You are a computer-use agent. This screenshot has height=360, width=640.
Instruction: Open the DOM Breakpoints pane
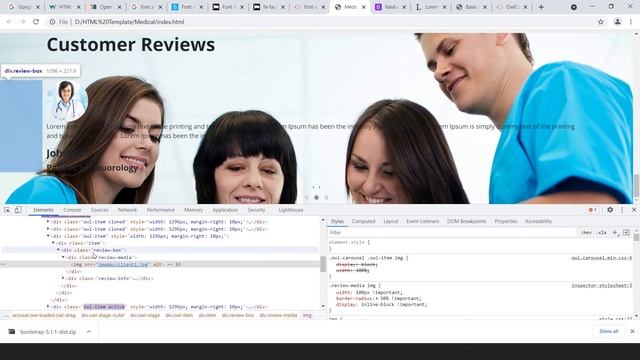(x=467, y=221)
